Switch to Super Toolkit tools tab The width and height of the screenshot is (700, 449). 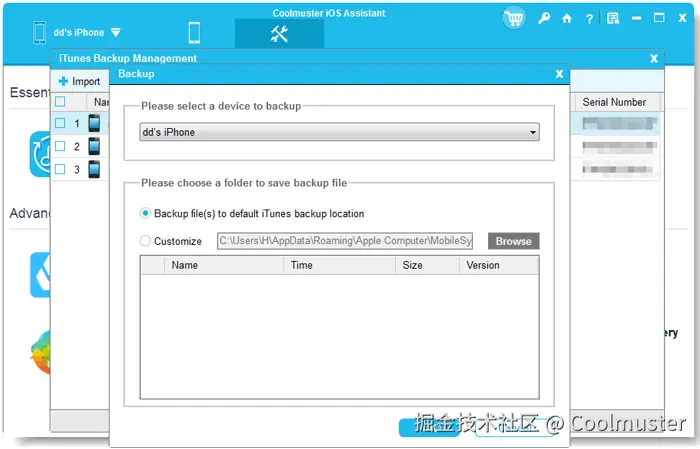coord(279,33)
